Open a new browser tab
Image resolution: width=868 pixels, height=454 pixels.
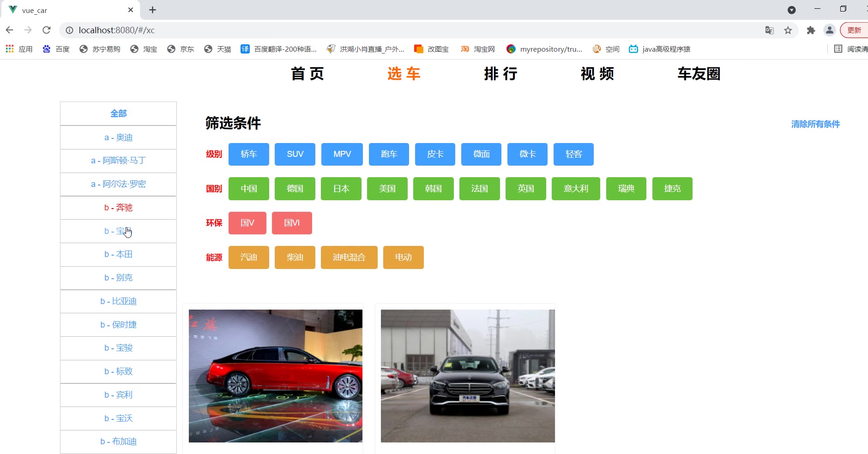click(x=153, y=10)
